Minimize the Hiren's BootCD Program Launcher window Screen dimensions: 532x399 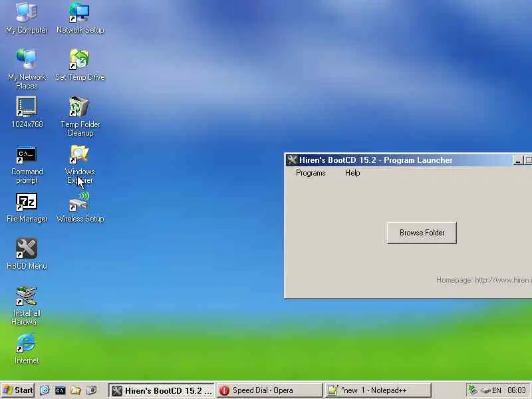click(x=518, y=160)
